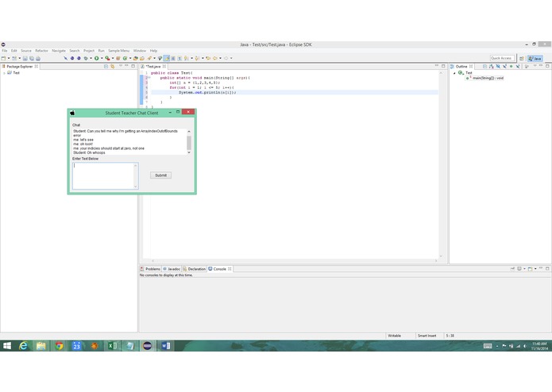
Task: Select main(String[]) method in Outline
Action: pyautogui.click(x=484, y=78)
